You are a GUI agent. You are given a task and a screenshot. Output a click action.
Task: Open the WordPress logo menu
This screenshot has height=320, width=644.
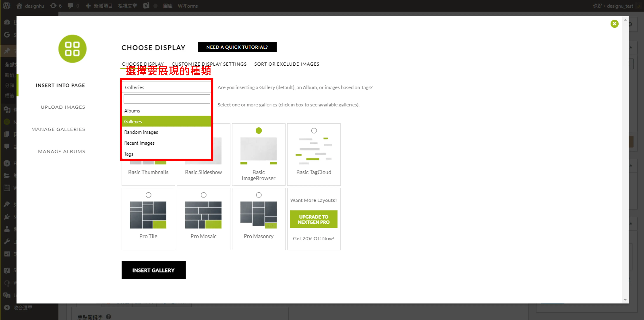7,6
